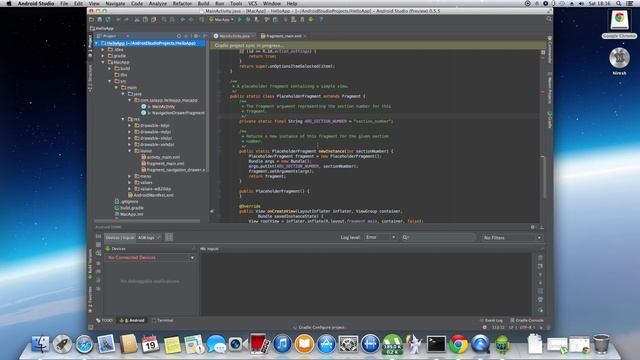
Task: Expand the drawable-hdpi folder
Action: coord(130,126)
